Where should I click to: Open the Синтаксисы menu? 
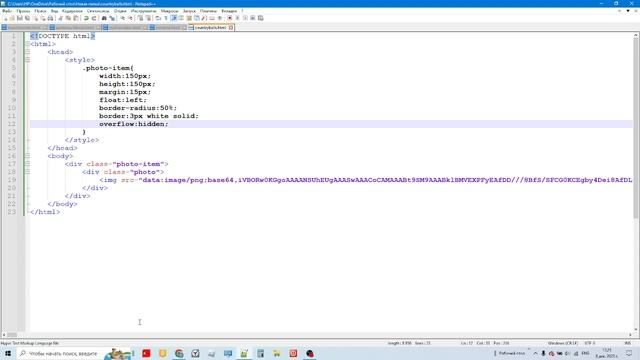click(x=98, y=11)
